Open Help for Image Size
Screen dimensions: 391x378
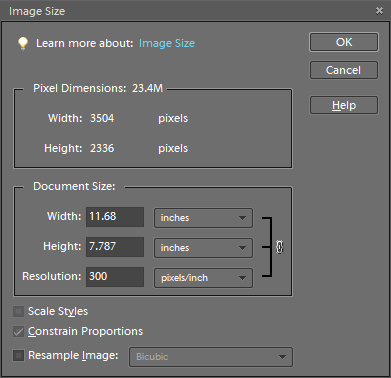pos(344,105)
